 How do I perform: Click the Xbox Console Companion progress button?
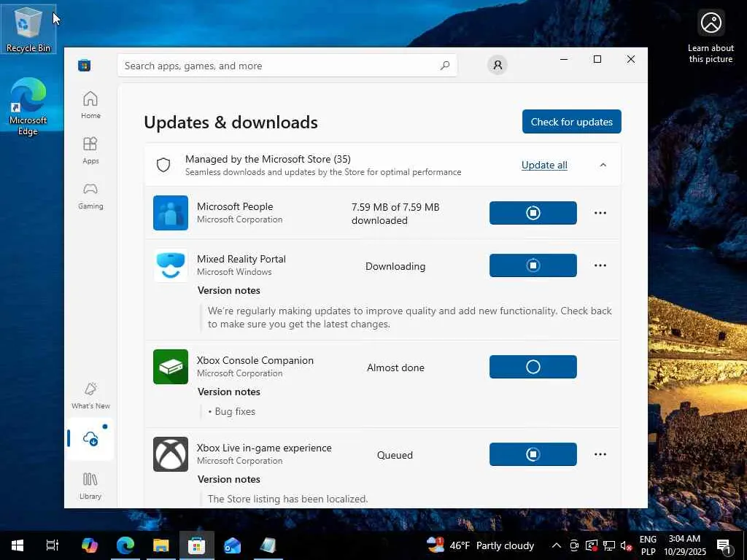coord(533,367)
